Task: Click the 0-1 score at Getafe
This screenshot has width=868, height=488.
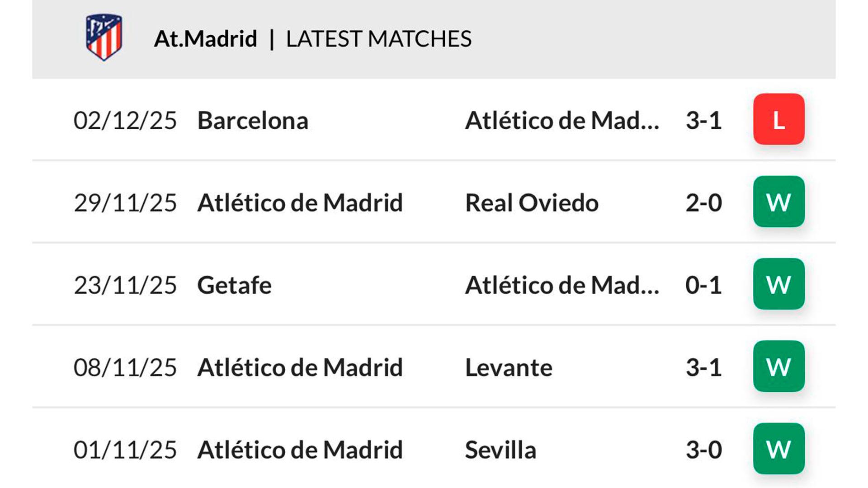Action: (x=703, y=285)
